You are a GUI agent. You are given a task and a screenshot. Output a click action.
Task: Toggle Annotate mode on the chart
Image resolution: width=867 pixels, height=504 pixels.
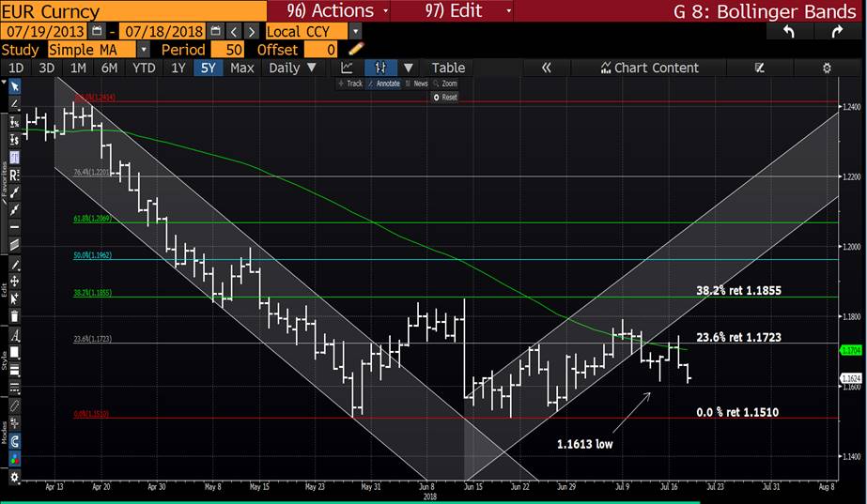coord(383,84)
